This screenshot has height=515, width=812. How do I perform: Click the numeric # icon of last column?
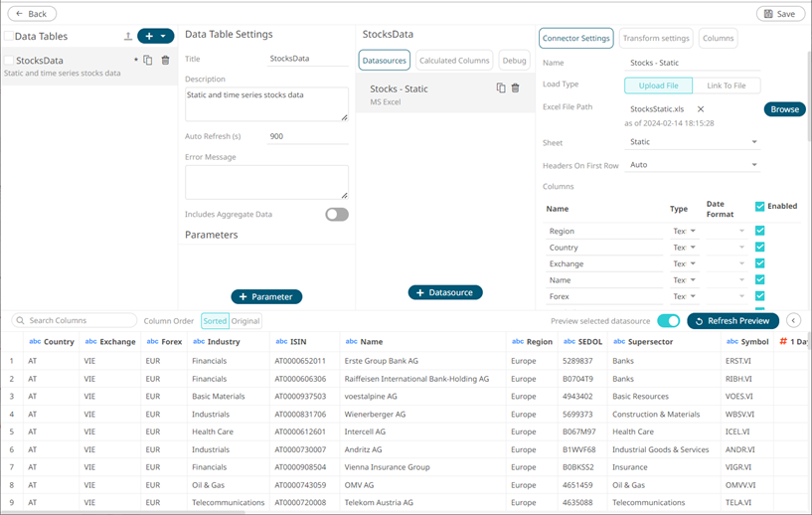[783, 341]
